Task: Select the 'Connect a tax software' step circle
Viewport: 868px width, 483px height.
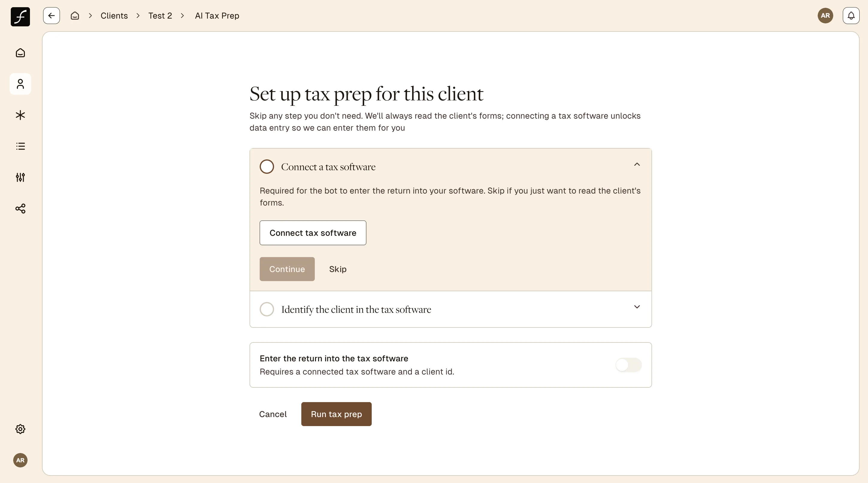Action: 267,167
